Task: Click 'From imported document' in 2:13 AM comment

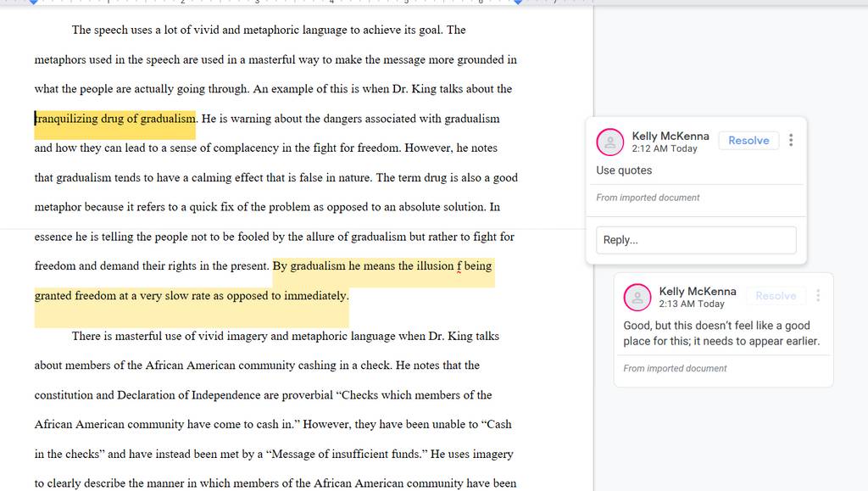Action: 675,369
